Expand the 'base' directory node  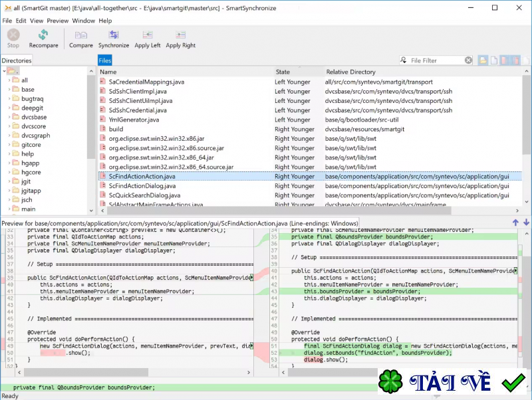pos(9,89)
